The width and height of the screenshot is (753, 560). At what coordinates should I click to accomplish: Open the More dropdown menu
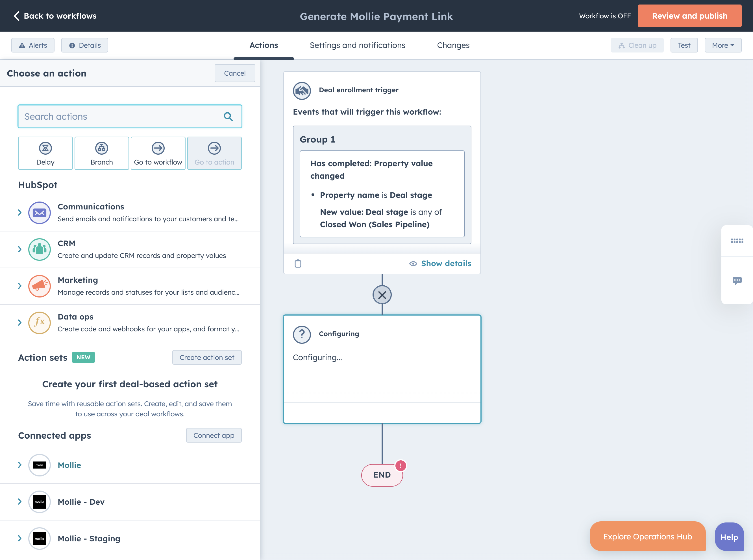(723, 45)
